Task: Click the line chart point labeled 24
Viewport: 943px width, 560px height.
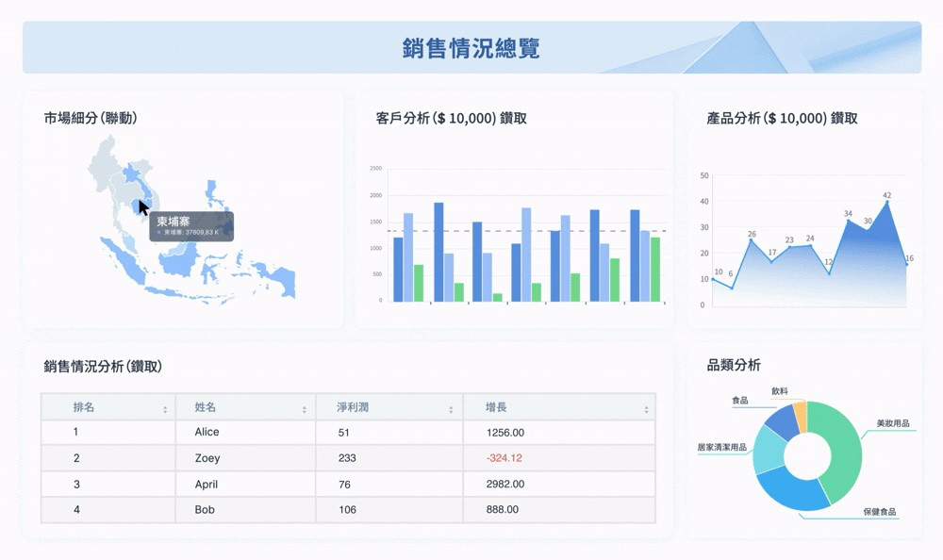Action: (x=810, y=245)
